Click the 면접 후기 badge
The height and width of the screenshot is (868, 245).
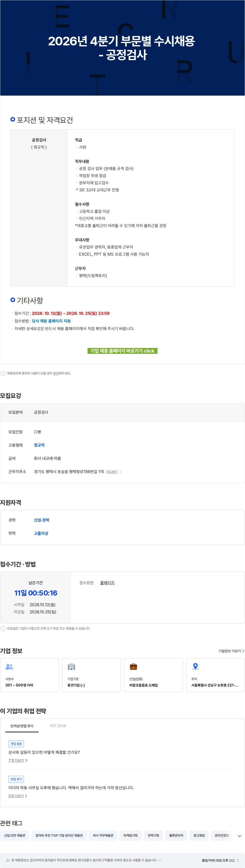(x=16, y=779)
